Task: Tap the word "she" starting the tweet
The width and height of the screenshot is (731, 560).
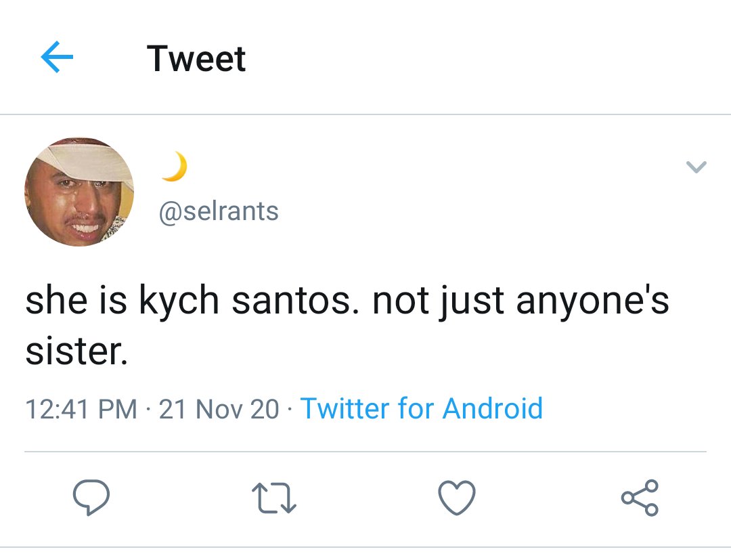Action: 56,300
